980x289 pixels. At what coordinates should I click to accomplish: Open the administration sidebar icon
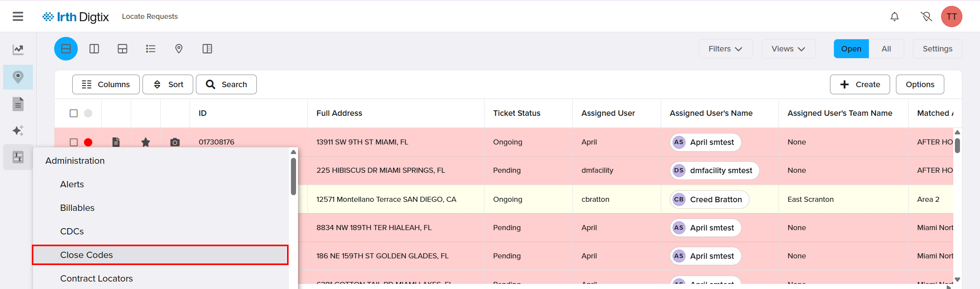click(x=18, y=157)
